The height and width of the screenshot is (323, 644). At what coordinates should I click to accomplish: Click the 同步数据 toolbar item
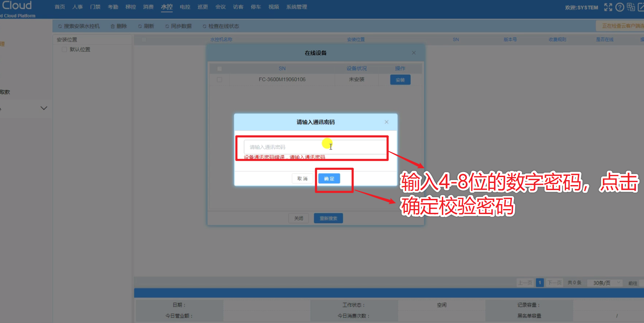(x=178, y=26)
